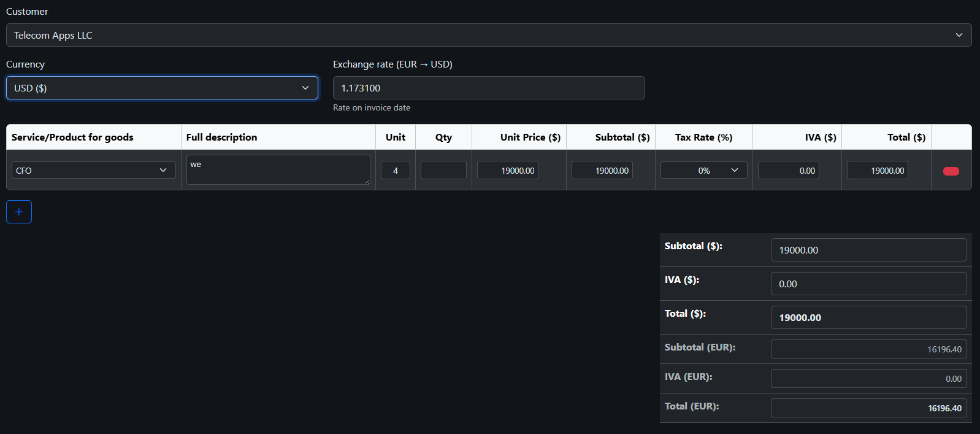Viewport: 980px width, 434px height.
Task: Change the Tax Rate 0% dropdown
Action: pos(703,170)
